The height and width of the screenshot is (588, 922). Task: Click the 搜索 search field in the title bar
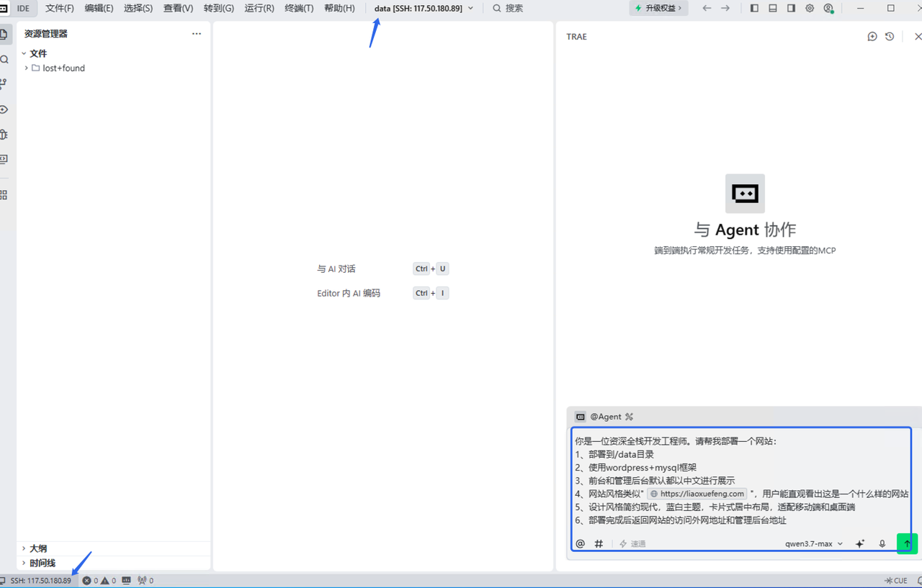tap(508, 8)
